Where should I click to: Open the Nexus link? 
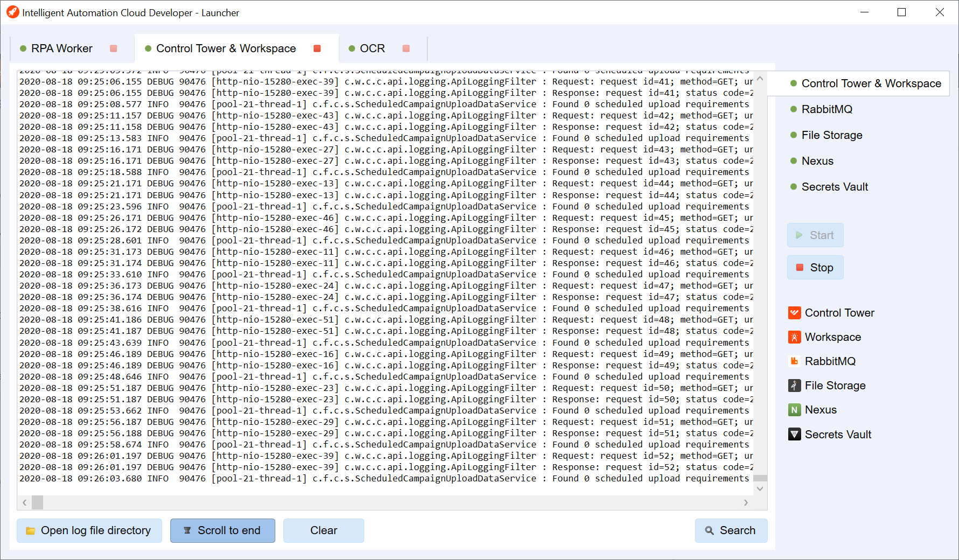coord(821,410)
